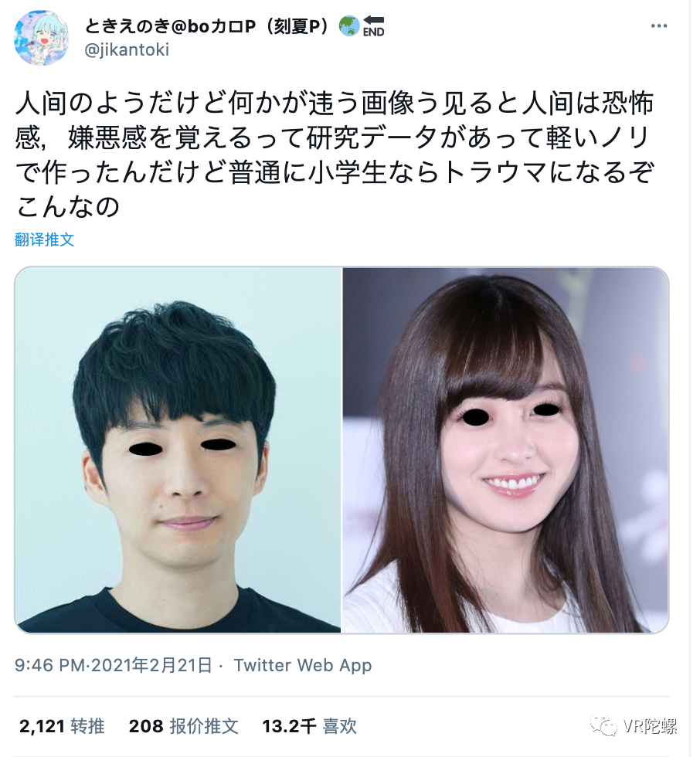View the 13.2千 喜欢 likes list

coord(310,725)
